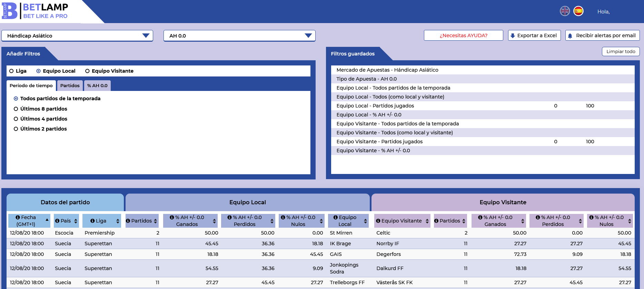This screenshot has width=644, height=289.
Task: Sort local Partidos column arrows
Action: click(155, 221)
